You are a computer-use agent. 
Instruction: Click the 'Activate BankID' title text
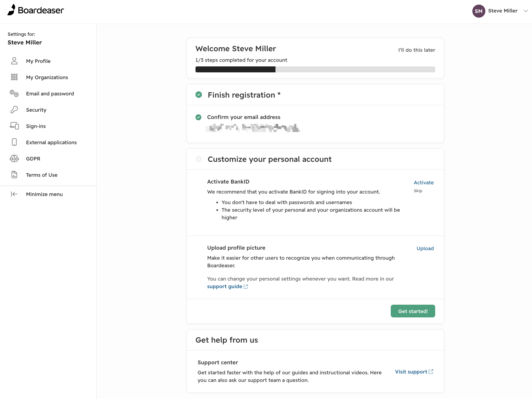pyautogui.click(x=228, y=182)
